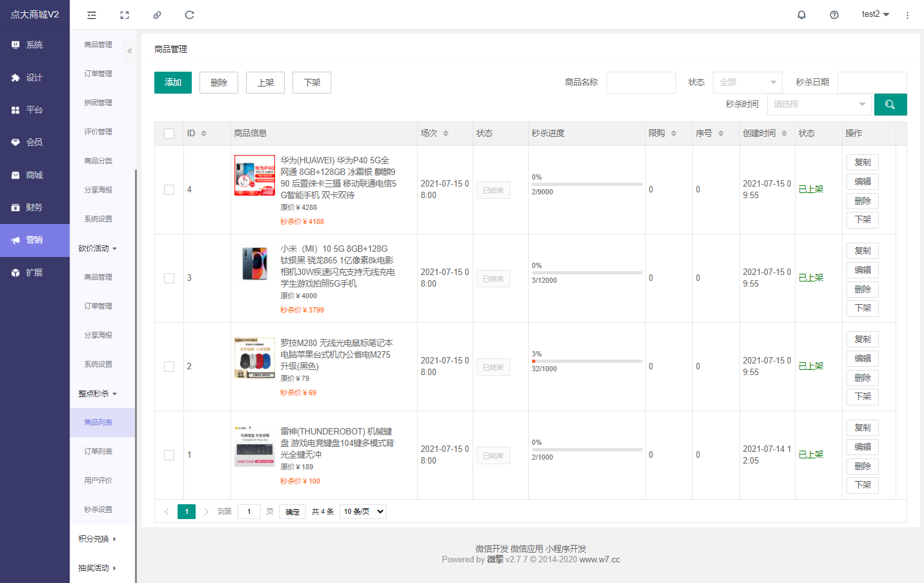Focus the page number jump field
Screen dimensions: 924x583
[249, 512]
